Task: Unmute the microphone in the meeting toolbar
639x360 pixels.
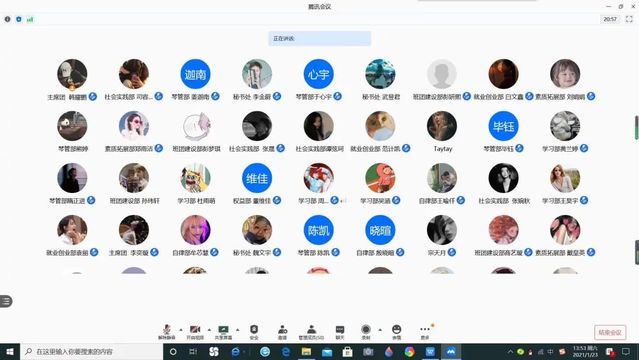Action: click(167, 332)
